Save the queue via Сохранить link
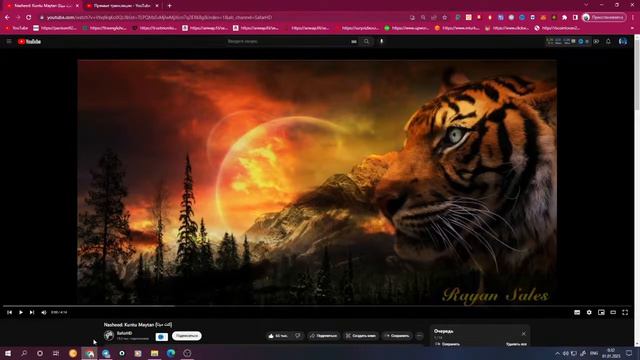640x360 pixels. point(447,344)
